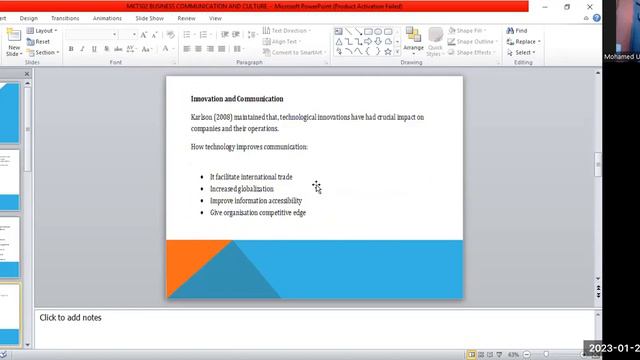Click Bullets list icon
Viewport: 640px width, 360px height.
point(187,35)
